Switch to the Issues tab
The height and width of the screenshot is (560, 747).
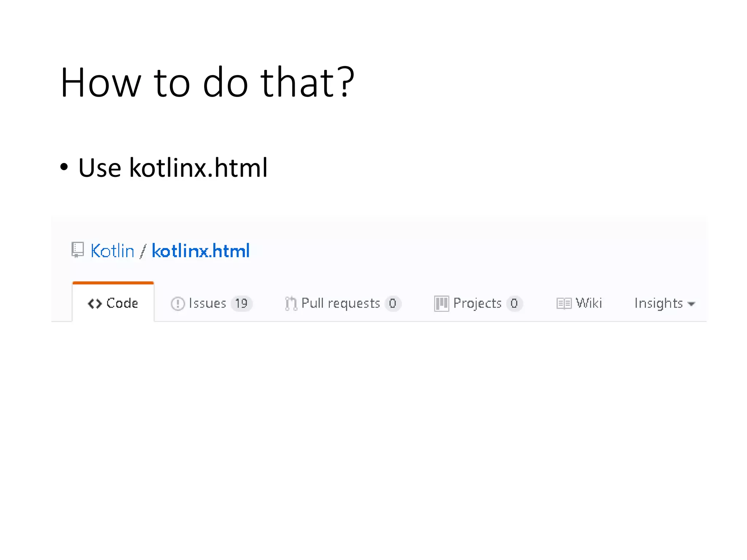pos(208,303)
